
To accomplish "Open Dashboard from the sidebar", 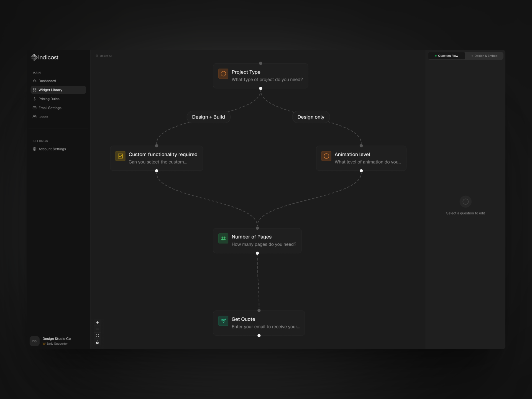I will 47,81.
